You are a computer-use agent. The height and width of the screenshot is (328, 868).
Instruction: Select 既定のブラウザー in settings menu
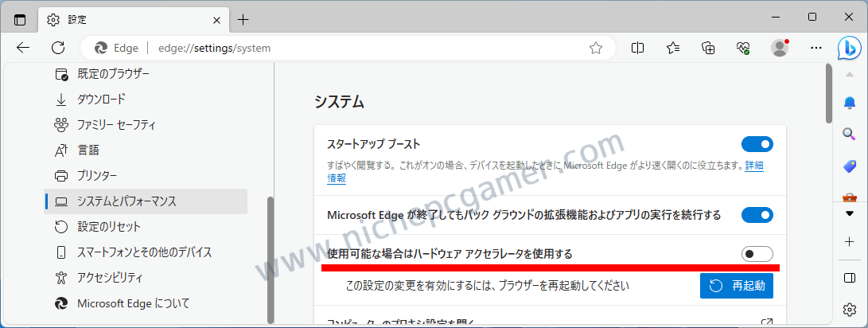[146, 74]
